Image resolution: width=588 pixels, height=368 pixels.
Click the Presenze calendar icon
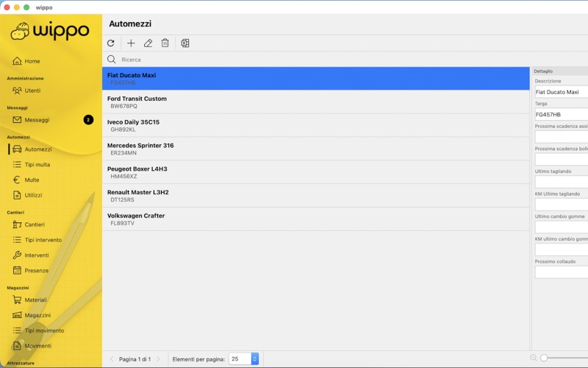(x=17, y=270)
